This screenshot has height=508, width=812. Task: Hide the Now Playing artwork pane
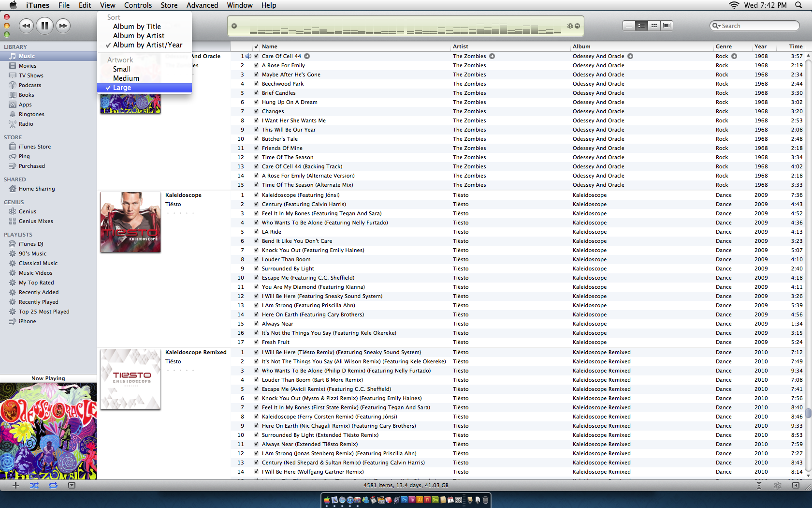pos(72,485)
